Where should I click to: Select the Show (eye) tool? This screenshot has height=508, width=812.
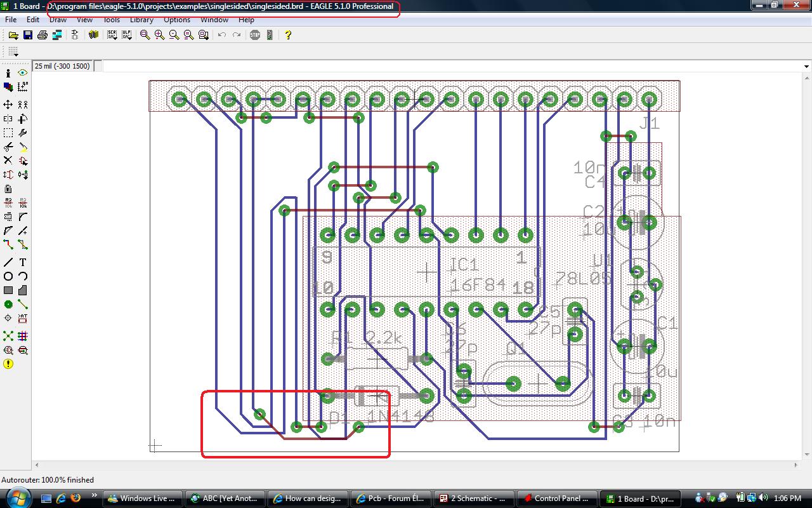23,73
